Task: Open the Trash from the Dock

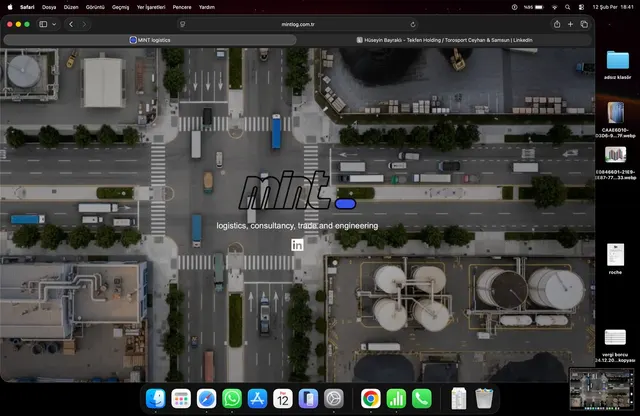Action: pyautogui.click(x=484, y=398)
